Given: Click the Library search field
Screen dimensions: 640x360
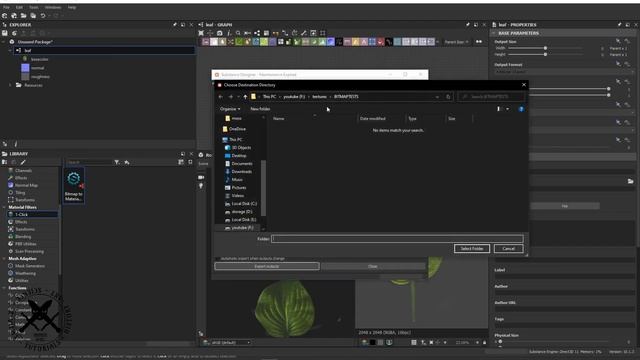Looking at the screenshot, I should click(x=89, y=162).
